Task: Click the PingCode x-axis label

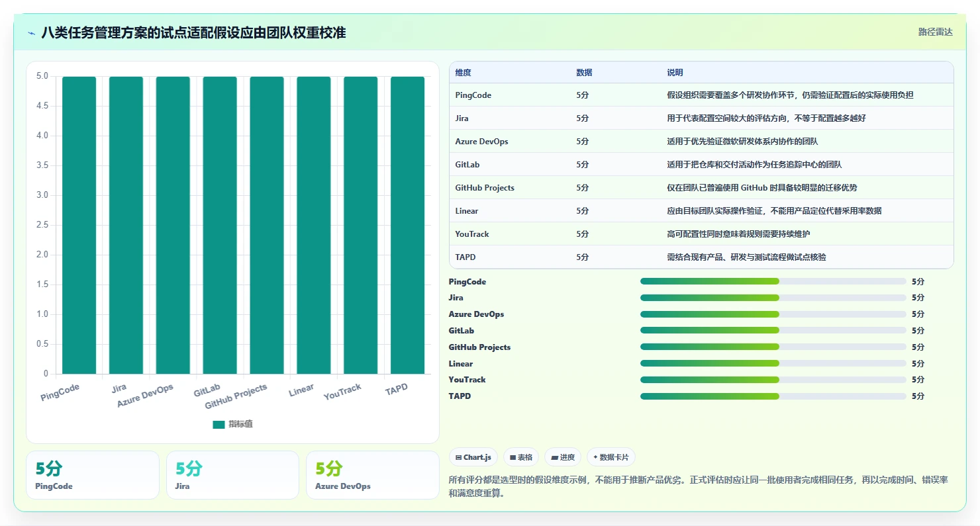Action: click(60, 392)
